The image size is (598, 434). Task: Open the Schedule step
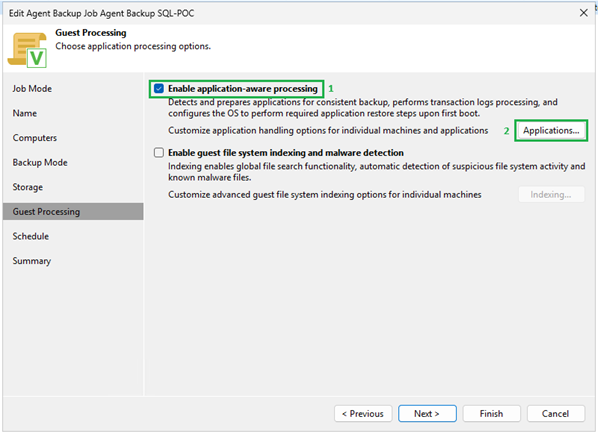pyautogui.click(x=31, y=236)
